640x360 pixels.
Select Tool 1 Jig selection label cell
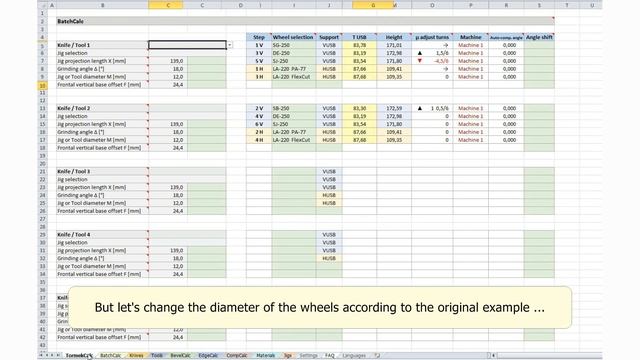tap(102, 53)
